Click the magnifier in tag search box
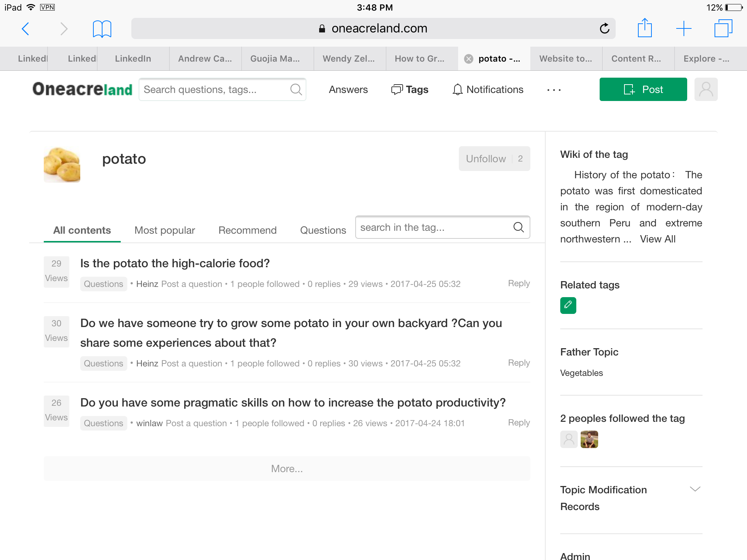This screenshot has height=560, width=747. tap(518, 227)
